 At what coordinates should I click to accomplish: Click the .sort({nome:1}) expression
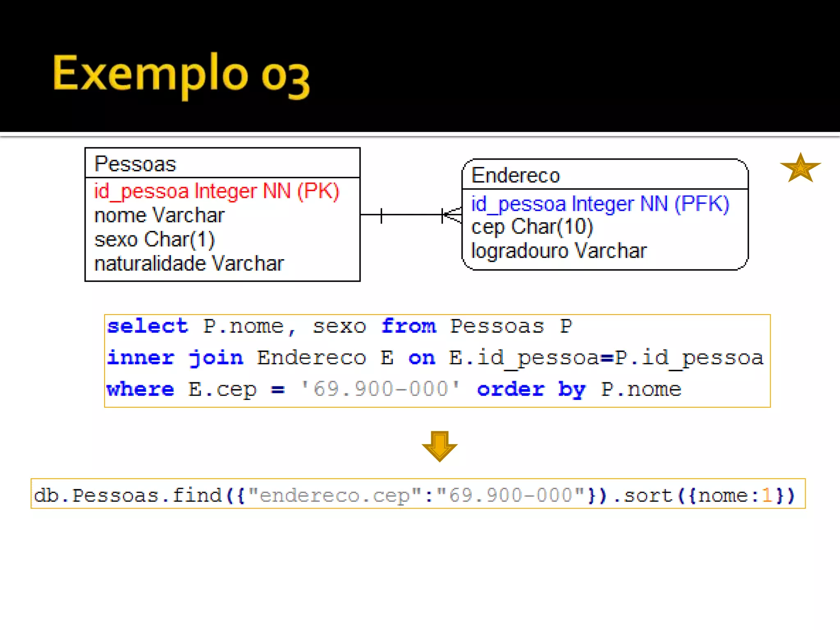[704, 495]
